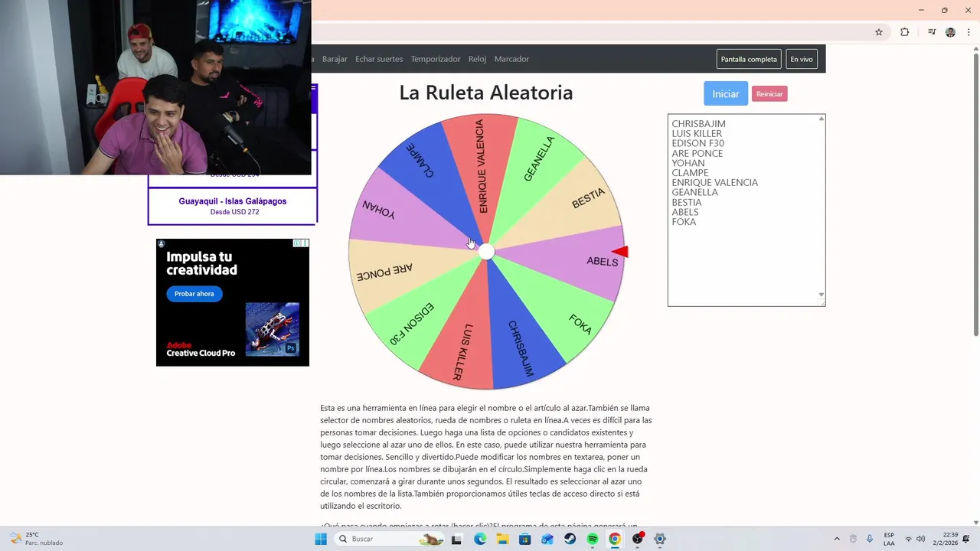
Task: Go to the Temporizador page
Action: [x=436, y=59]
